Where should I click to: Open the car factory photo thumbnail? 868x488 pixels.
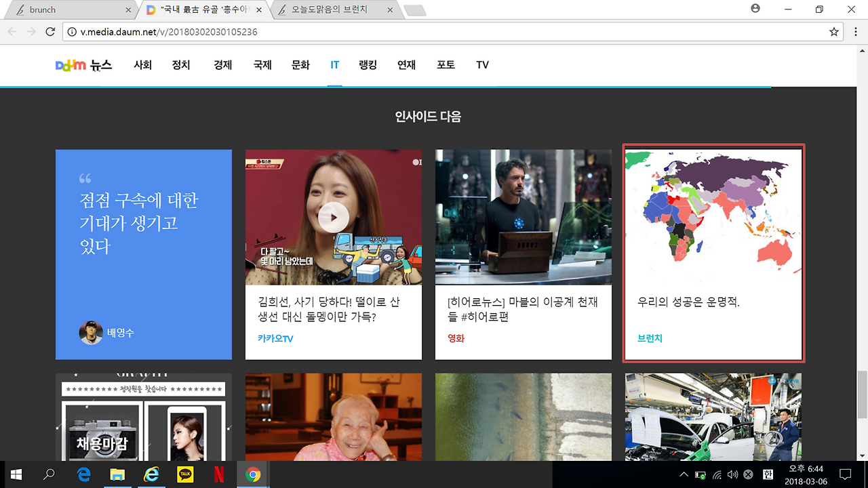click(x=713, y=417)
